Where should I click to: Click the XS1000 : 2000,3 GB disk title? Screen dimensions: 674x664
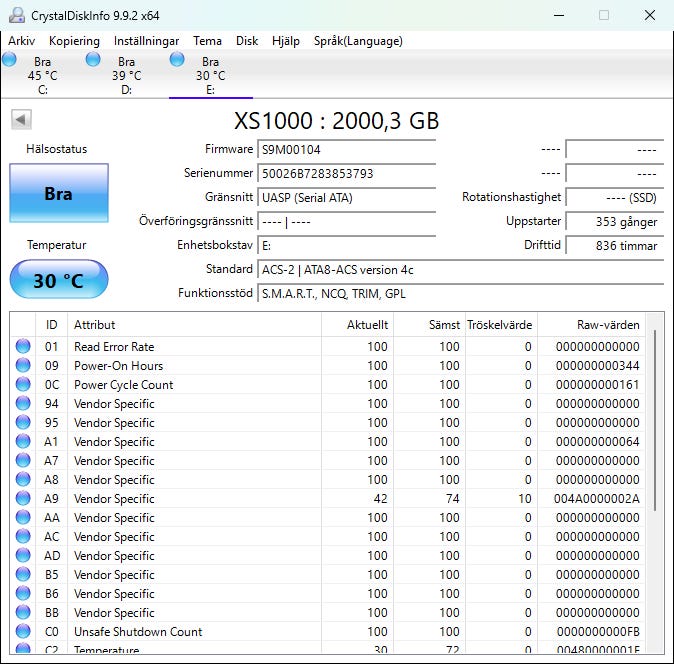pyautogui.click(x=337, y=121)
